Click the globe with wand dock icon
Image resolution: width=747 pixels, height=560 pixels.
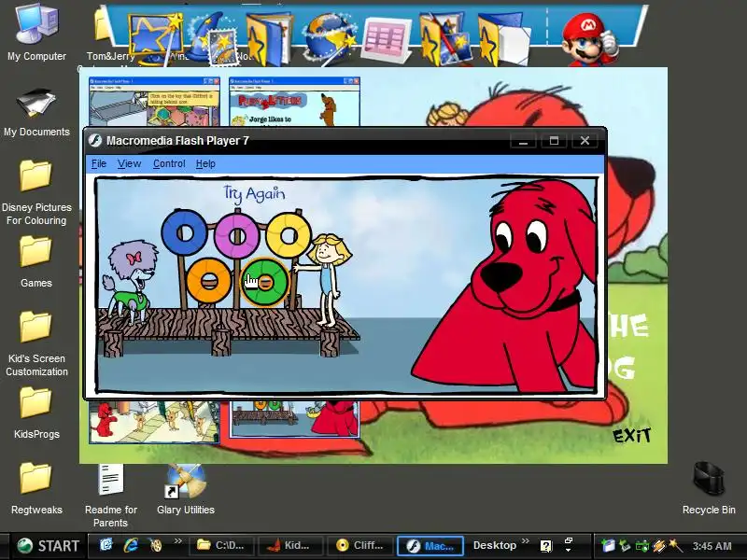click(x=330, y=39)
